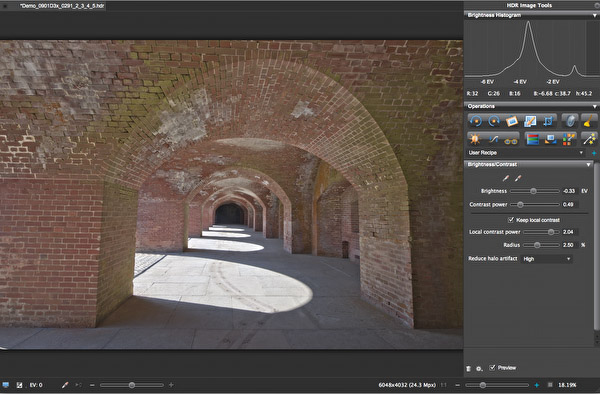The width and height of the screenshot is (600, 394).
Task: Collapse the Operations panel
Action: pos(595,106)
